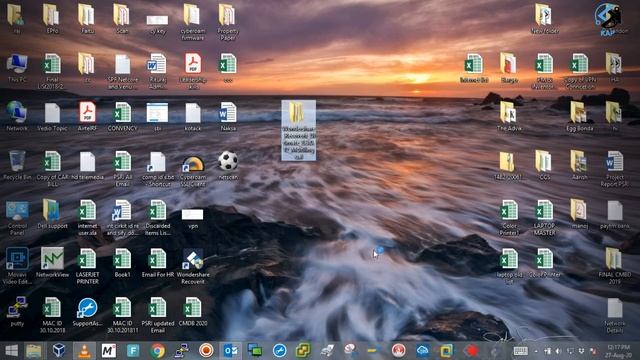Select the Discarded Items List spreadsheet
Screen dimensions: 640x360
[158, 218]
